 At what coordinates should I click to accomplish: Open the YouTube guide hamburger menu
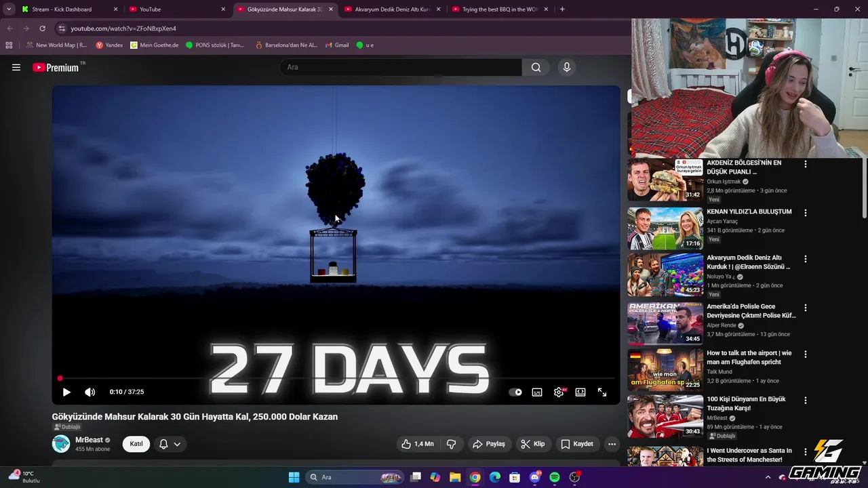pos(16,67)
